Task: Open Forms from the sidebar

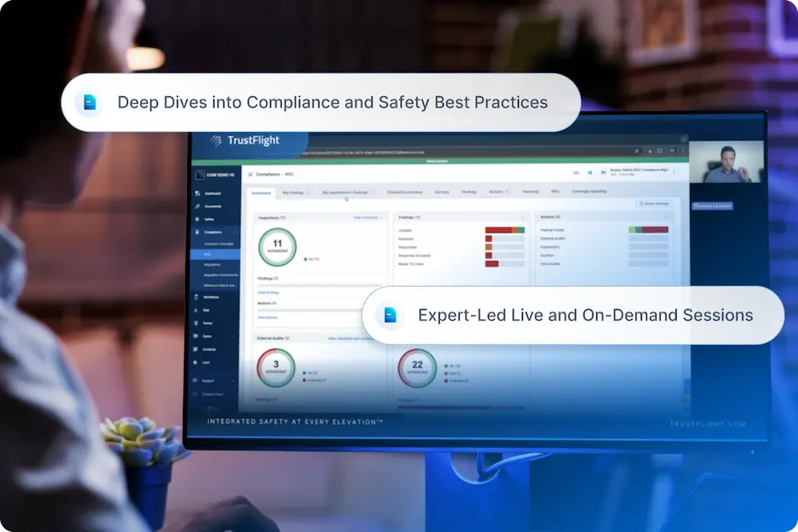Action: tap(207, 323)
